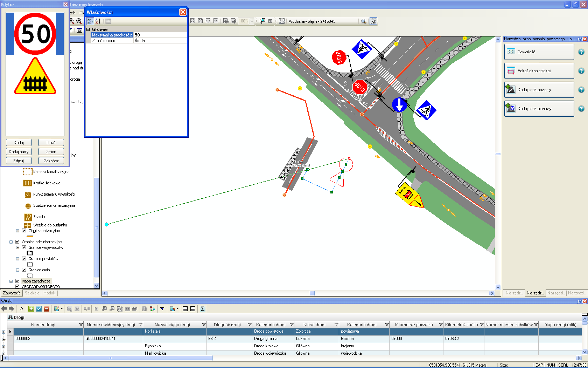Image resolution: width=588 pixels, height=368 pixels.
Task: Click the zoom out magnifier in map toolbar
Action: pyautogui.click(x=79, y=21)
